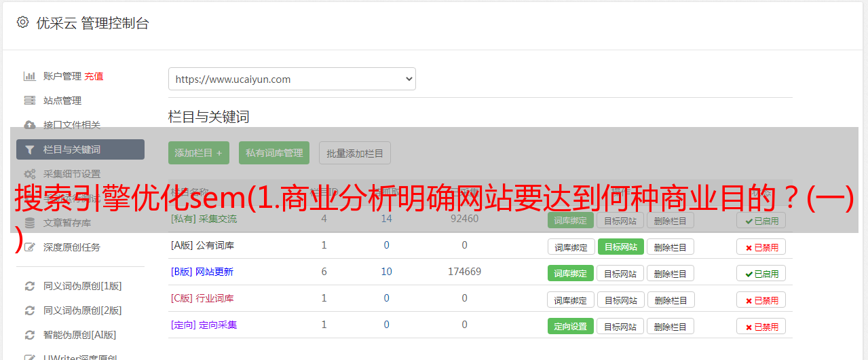
Task: Click the red 充值 recharge link
Action: (94, 76)
